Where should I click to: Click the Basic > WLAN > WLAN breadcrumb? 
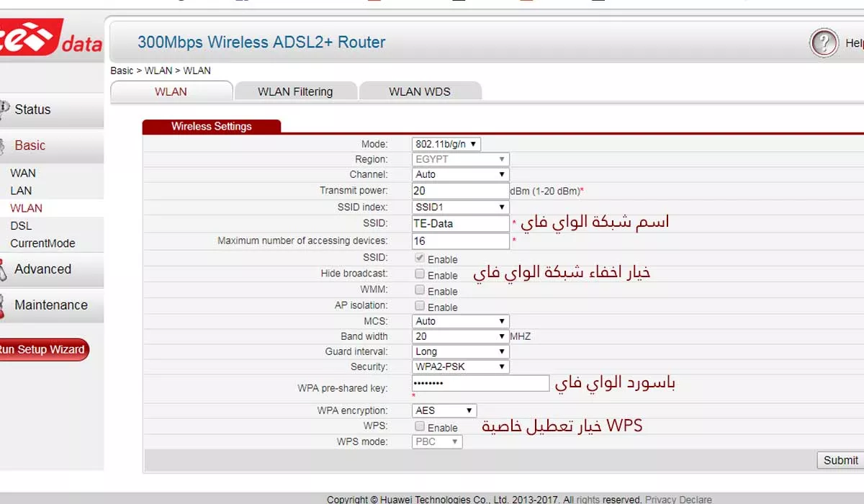pyautogui.click(x=161, y=71)
